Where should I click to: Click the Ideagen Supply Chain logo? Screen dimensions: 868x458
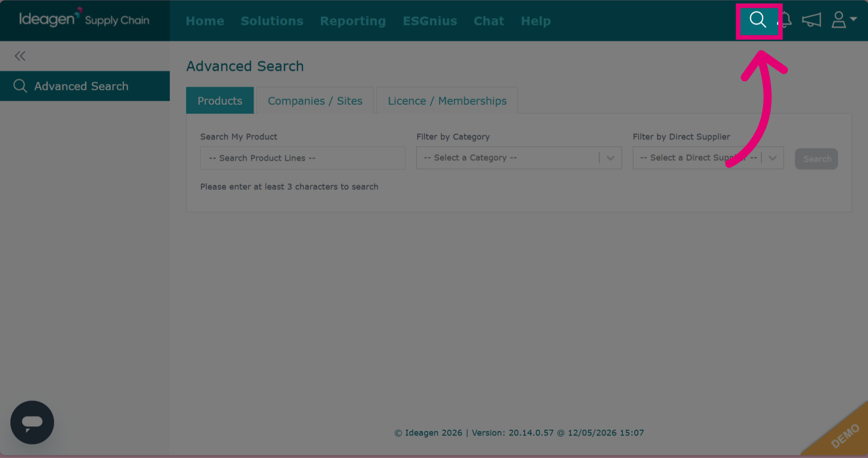[84, 19]
